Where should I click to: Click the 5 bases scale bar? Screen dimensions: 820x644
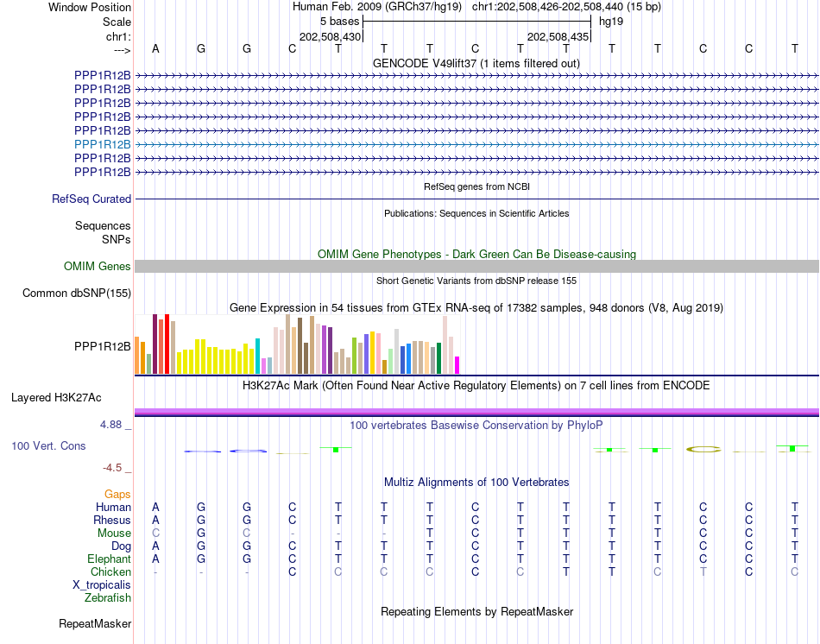(x=476, y=22)
